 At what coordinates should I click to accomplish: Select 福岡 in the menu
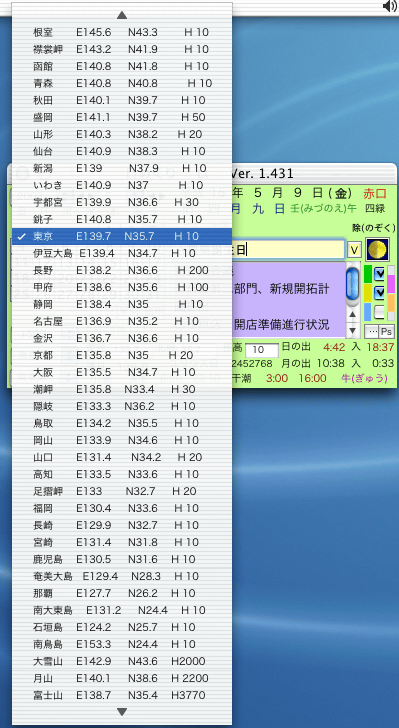point(122,508)
